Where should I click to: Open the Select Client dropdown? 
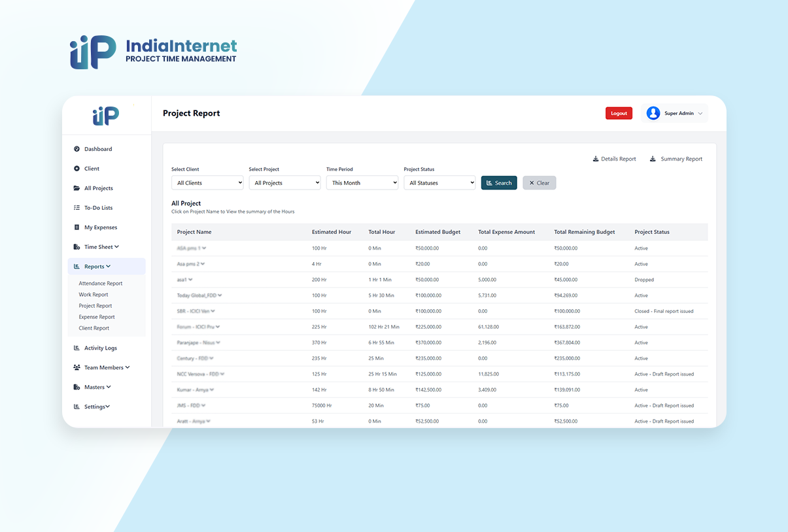207,183
